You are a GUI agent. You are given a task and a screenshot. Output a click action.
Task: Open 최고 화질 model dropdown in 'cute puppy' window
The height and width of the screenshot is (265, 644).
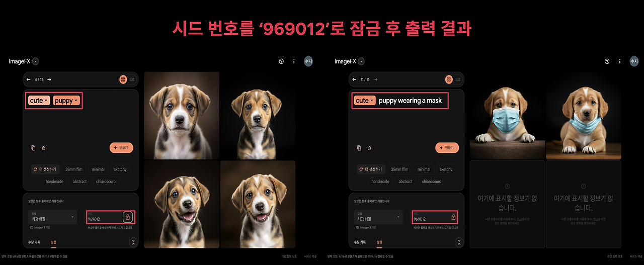pos(53,217)
